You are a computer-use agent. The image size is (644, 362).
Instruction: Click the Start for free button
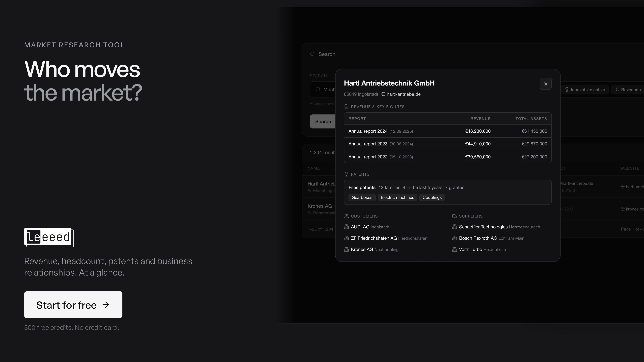[73, 305]
